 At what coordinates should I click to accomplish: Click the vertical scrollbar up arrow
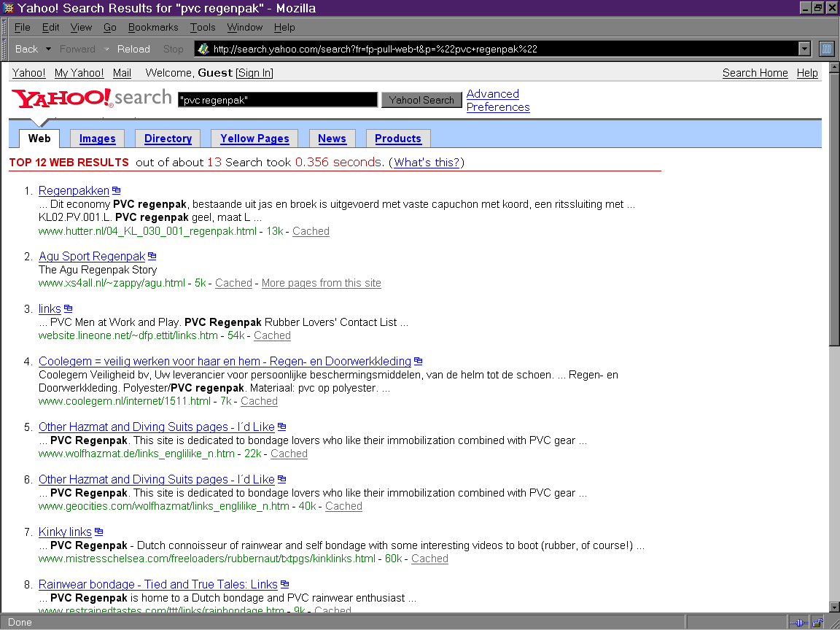click(x=834, y=68)
